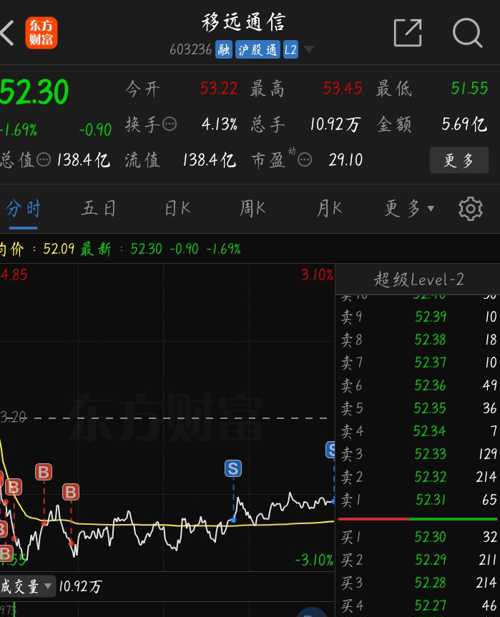This screenshot has width=500, height=617.
Task: Tap the back arrow icon
Action: [7, 33]
